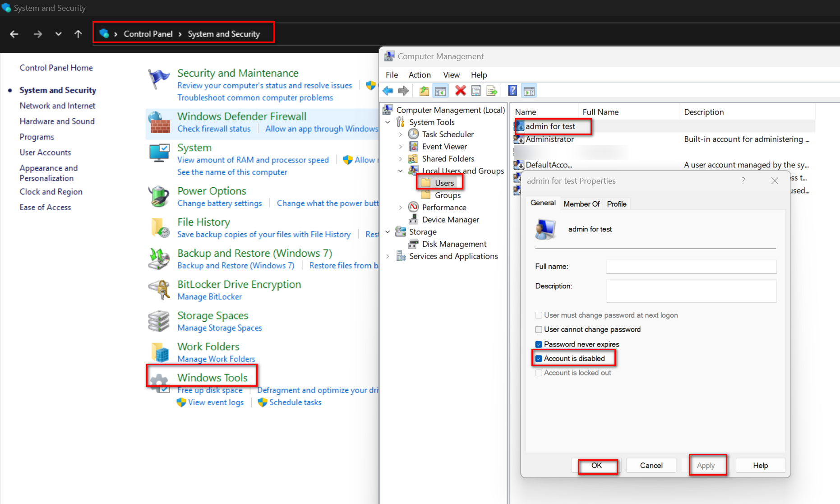Click into the Description field
The image size is (840, 504).
click(691, 291)
